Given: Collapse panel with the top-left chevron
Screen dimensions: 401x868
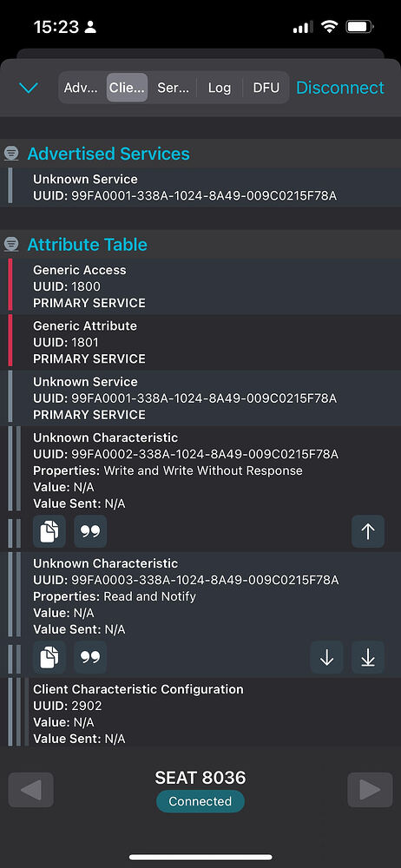Looking at the screenshot, I should click(x=29, y=88).
